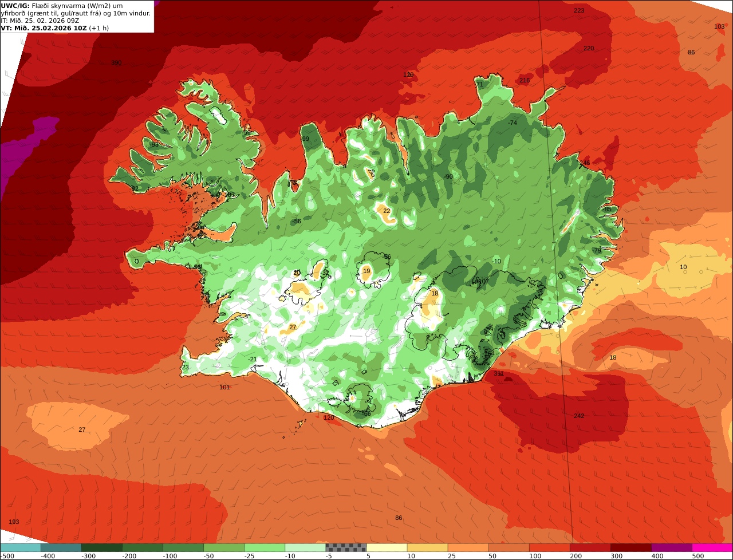
Task: Click the map value '216'
Action: click(x=525, y=80)
